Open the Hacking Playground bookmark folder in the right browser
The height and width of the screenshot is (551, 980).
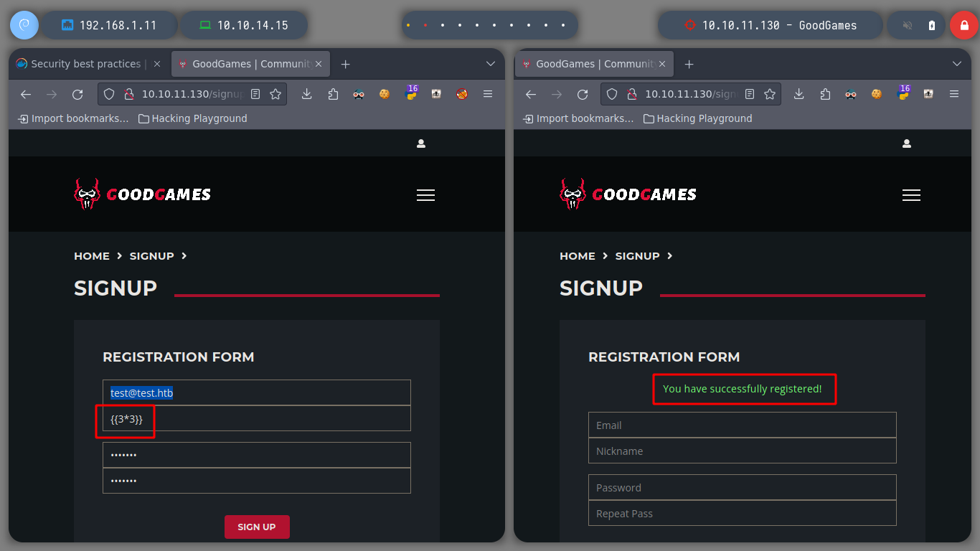[697, 118]
